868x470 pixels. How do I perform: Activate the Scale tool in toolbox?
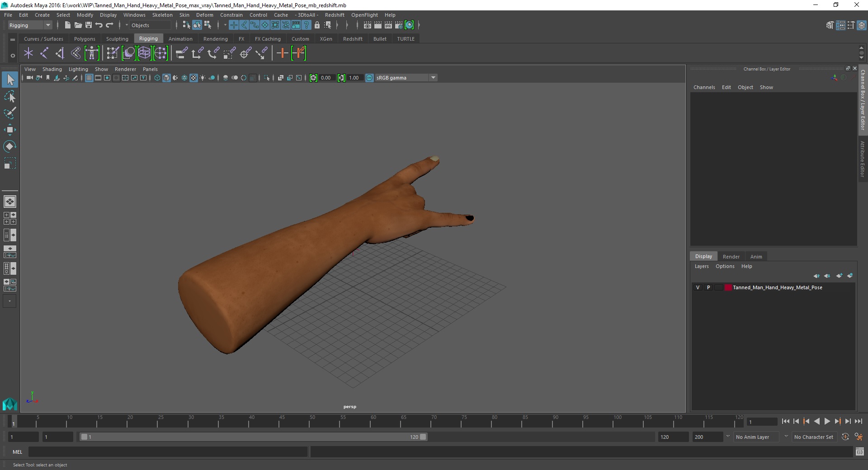click(10, 163)
